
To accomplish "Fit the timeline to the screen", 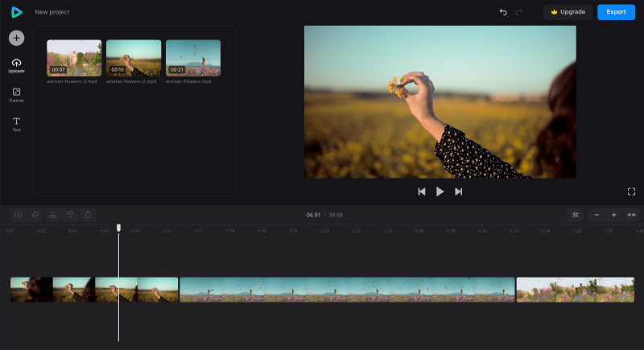I will tap(631, 215).
